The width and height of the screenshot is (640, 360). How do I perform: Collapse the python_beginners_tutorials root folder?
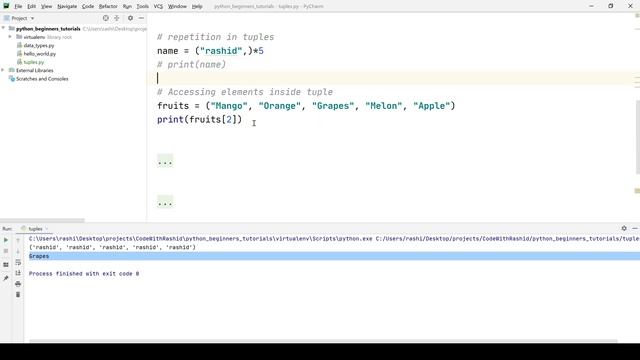pos(3,29)
